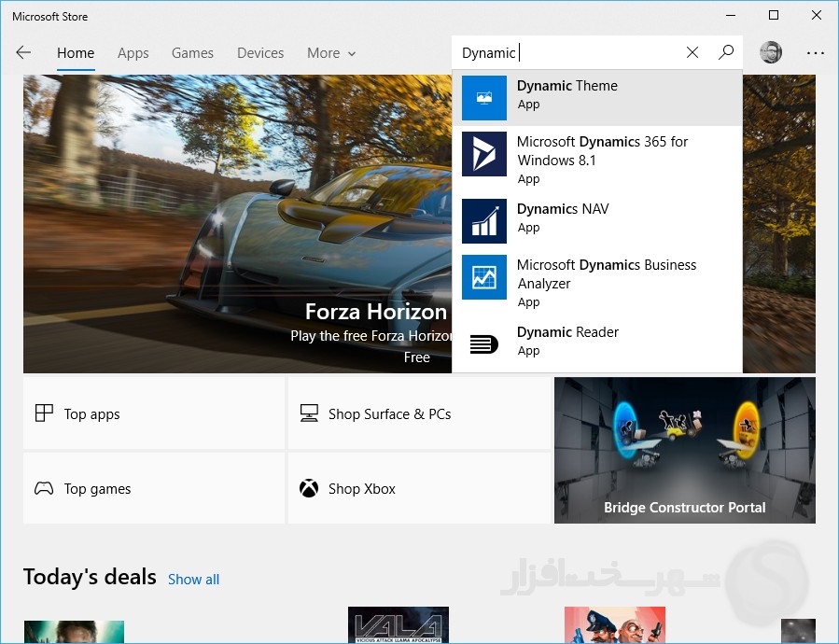
Task: Open the user profile avatar
Action: point(771,53)
